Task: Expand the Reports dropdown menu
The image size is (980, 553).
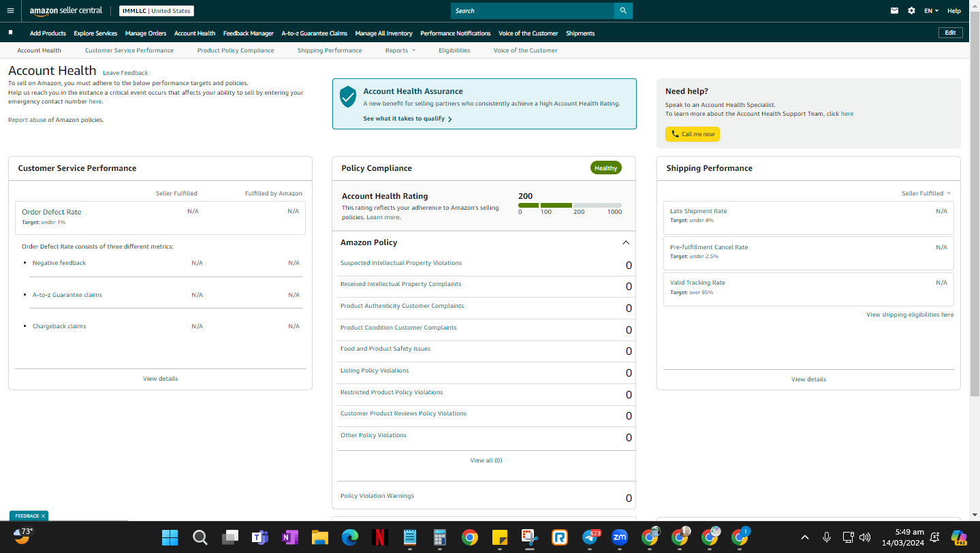Action: click(400, 50)
